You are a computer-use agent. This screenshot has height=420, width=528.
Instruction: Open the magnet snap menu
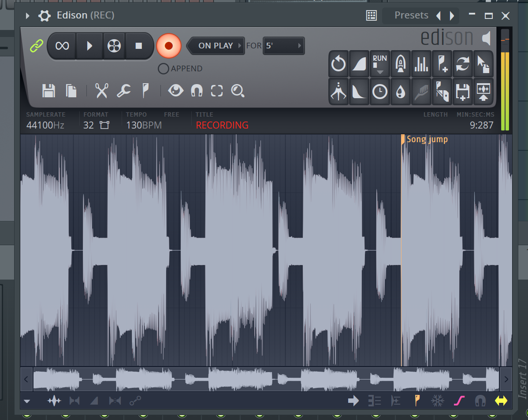click(197, 91)
